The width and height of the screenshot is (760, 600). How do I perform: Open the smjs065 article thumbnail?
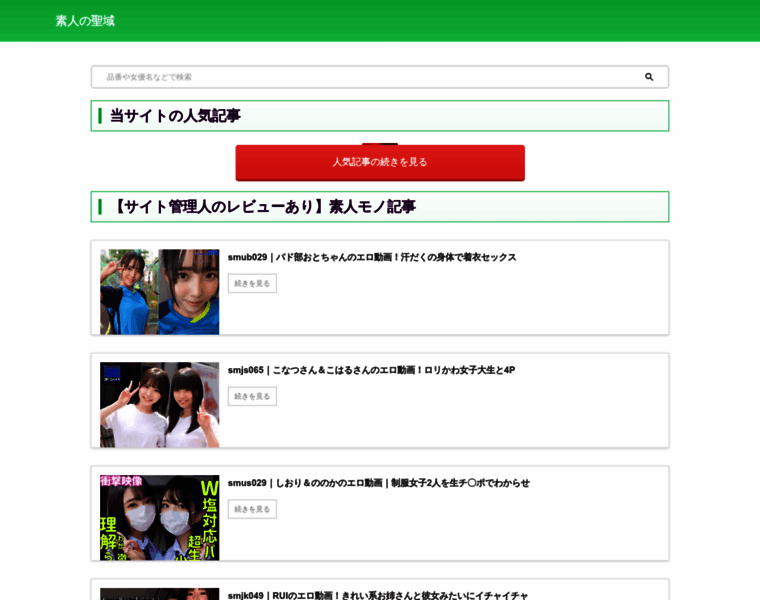[x=159, y=405]
